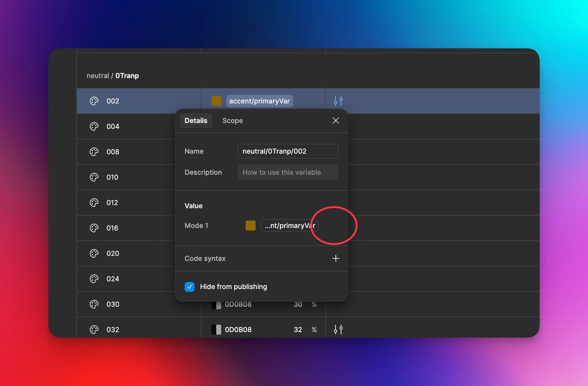588x386 pixels.
Task: Click the palette icon for variable 030
Action: click(x=94, y=304)
